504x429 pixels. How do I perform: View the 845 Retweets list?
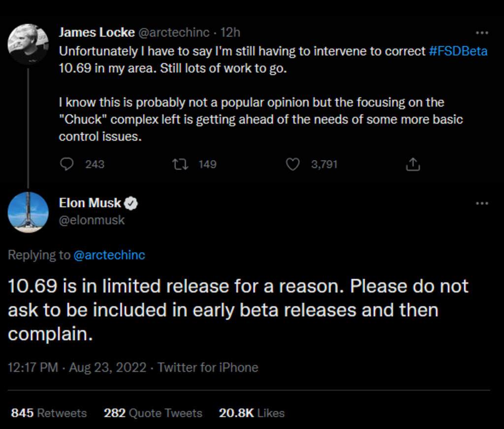[49, 413]
